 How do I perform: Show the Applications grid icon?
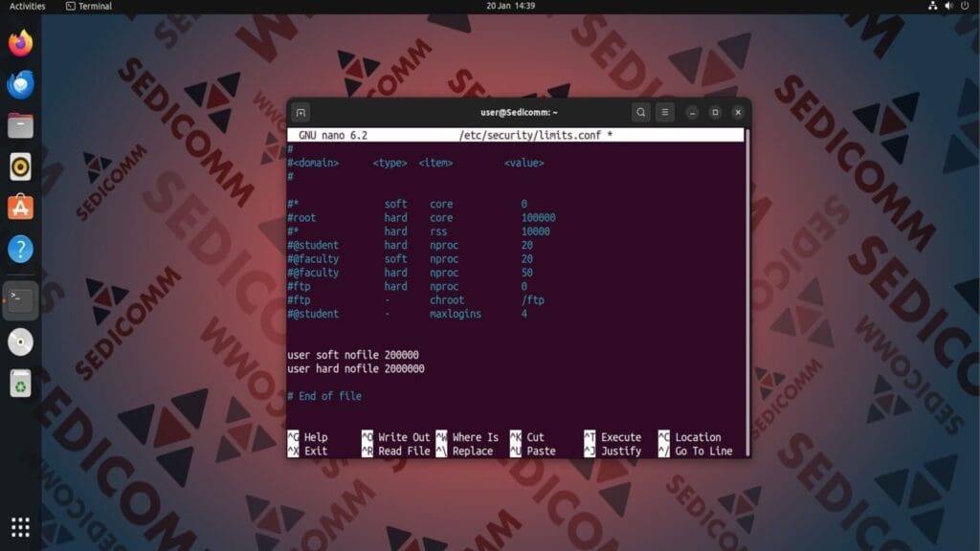click(20, 527)
